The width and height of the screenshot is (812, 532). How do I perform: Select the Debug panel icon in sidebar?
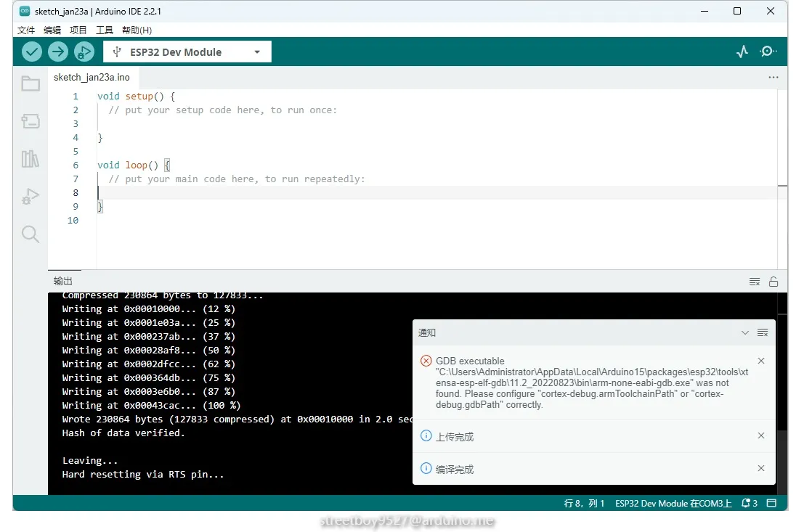(x=30, y=196)
